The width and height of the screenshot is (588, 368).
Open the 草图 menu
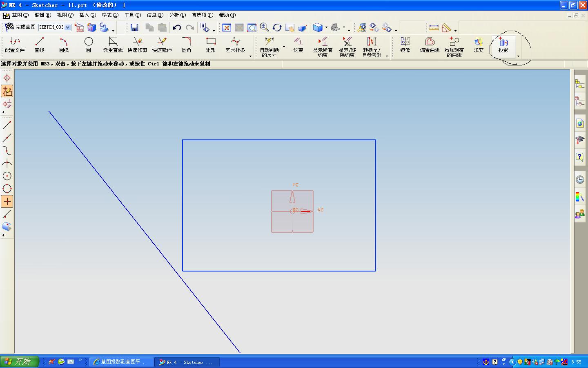coord(20,15)
